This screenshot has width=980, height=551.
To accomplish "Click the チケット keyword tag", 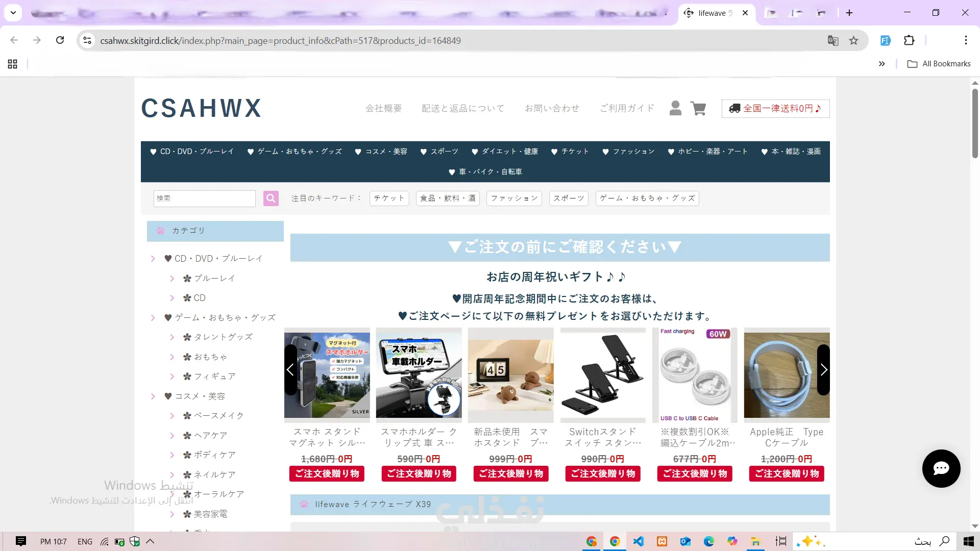I will point(389,198).
